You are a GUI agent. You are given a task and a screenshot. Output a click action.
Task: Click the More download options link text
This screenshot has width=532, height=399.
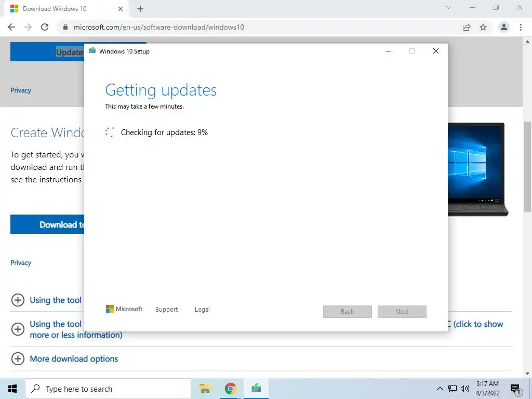(x=74, y=358)
